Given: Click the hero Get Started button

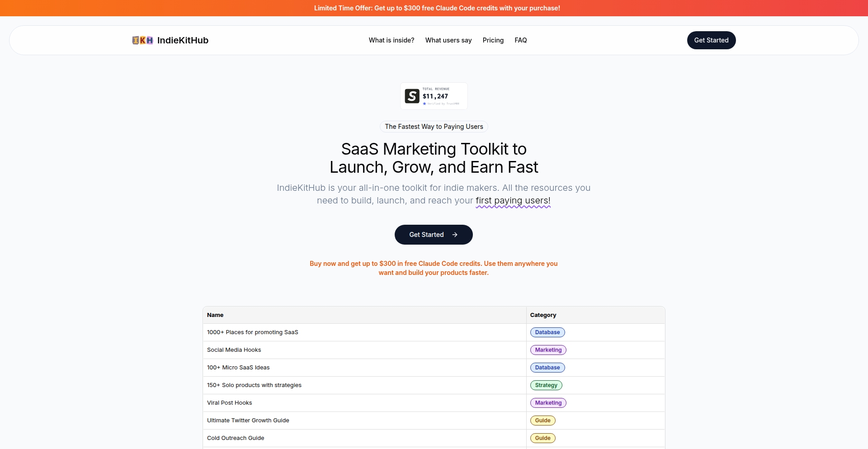Looking at the screenshot, I should coord(427,235).
